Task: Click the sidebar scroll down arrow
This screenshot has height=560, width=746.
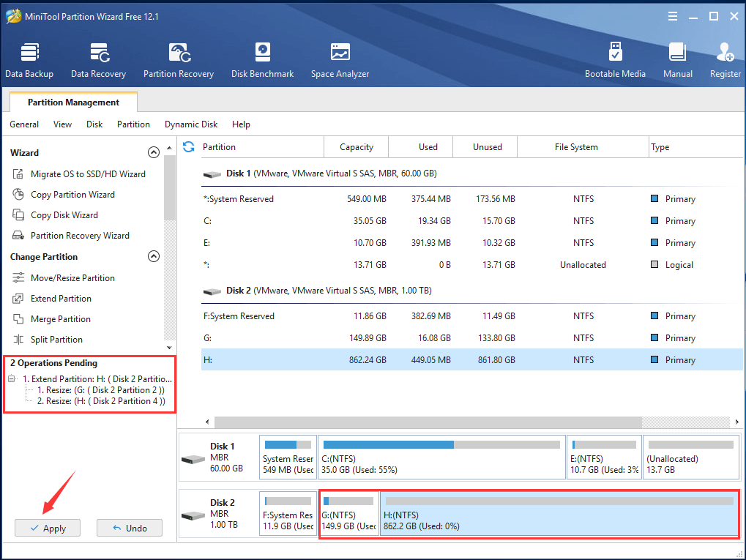Action: pos(169,348)
